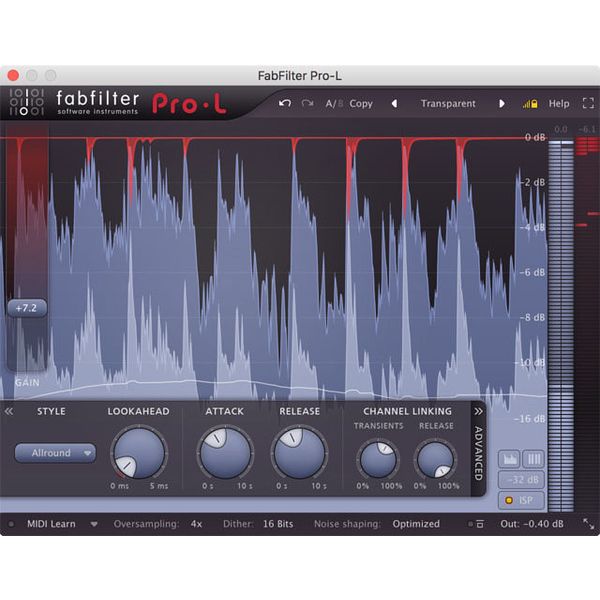Collapse the panel with left double chevron
The image size is (600, 600).
click(x=8, y=411)
